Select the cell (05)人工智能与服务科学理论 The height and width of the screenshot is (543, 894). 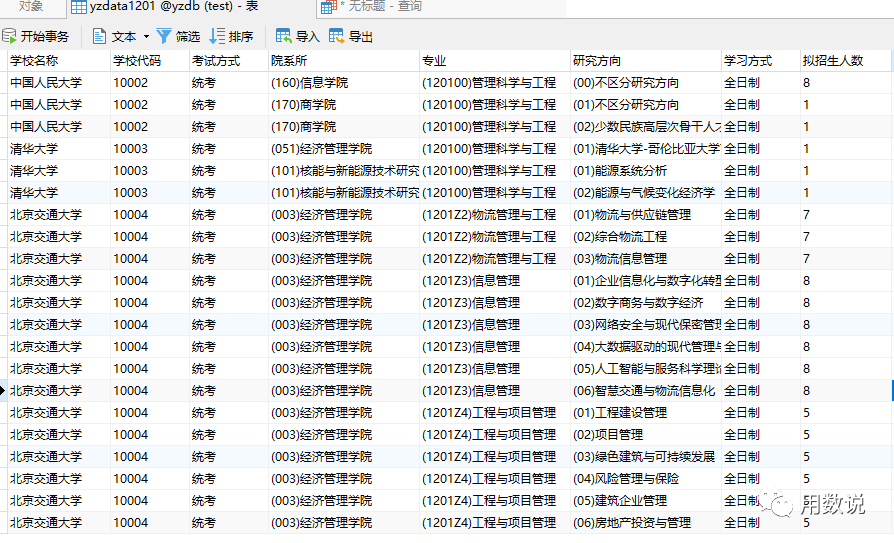(x=646, y=369)
